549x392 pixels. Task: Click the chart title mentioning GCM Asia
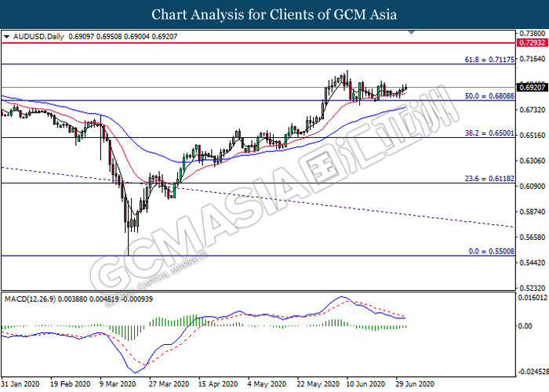click(274, 14)
